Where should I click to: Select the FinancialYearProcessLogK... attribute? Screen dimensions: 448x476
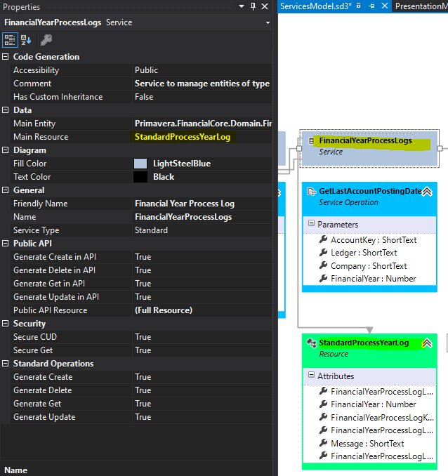(x=382, y=418)
